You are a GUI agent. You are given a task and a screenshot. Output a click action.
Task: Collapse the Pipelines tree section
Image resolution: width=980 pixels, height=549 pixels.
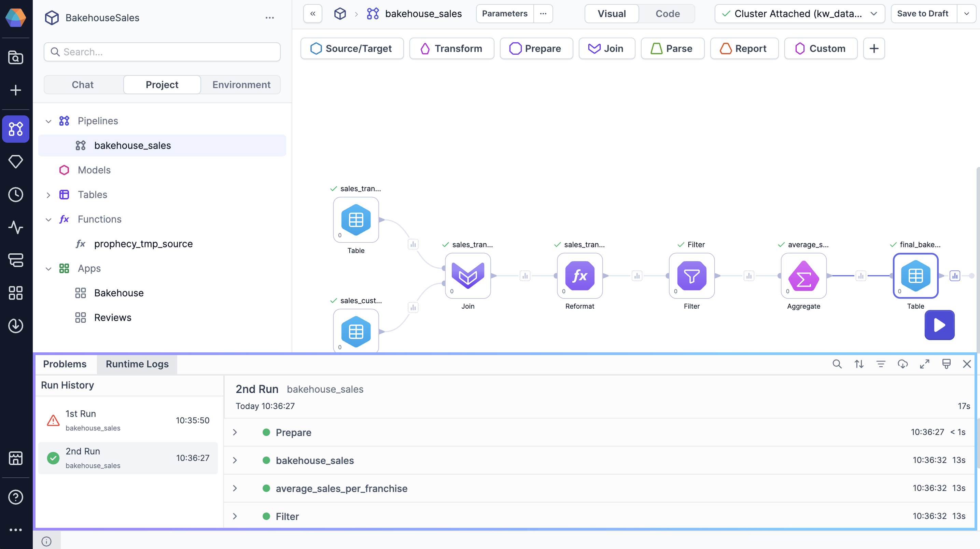[x=48, y=121]
